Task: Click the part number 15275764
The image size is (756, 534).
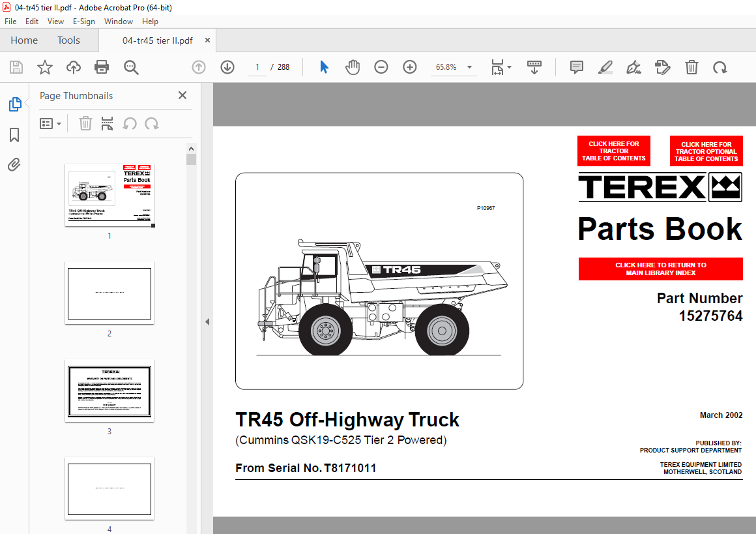Action: coord(710,316)
